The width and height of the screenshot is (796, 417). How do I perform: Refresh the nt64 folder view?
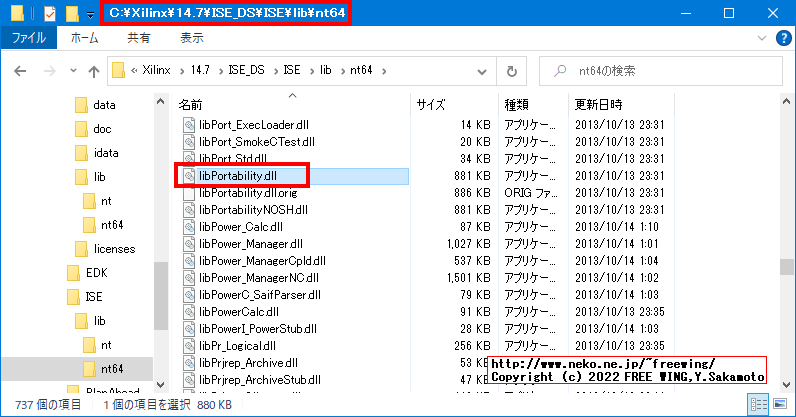click(512, 71)
